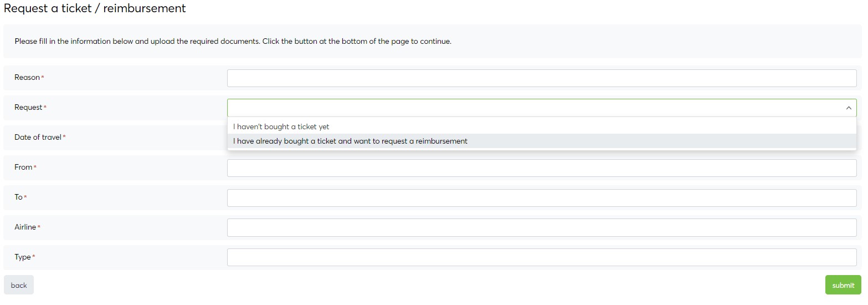Screen dimensions: 868x305
Task: Focus the open Request combo box field
Action: coord(532,108)
